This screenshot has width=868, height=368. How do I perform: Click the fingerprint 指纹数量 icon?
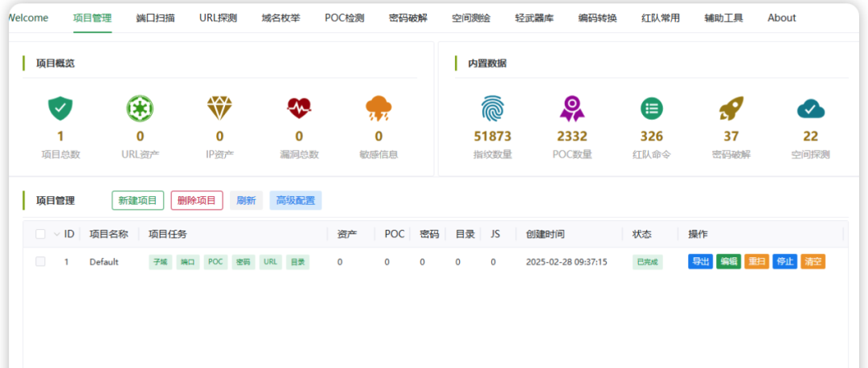[493, 108]
